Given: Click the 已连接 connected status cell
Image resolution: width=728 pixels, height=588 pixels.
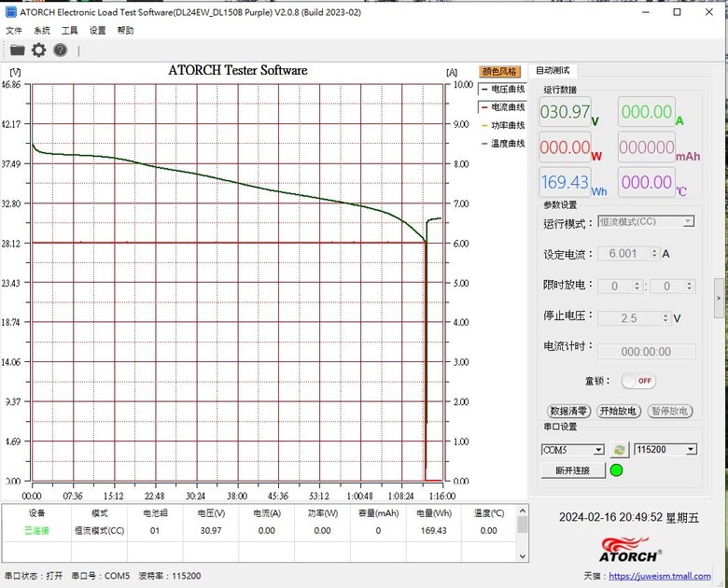Looking at the screenshot, I should 36,530.
